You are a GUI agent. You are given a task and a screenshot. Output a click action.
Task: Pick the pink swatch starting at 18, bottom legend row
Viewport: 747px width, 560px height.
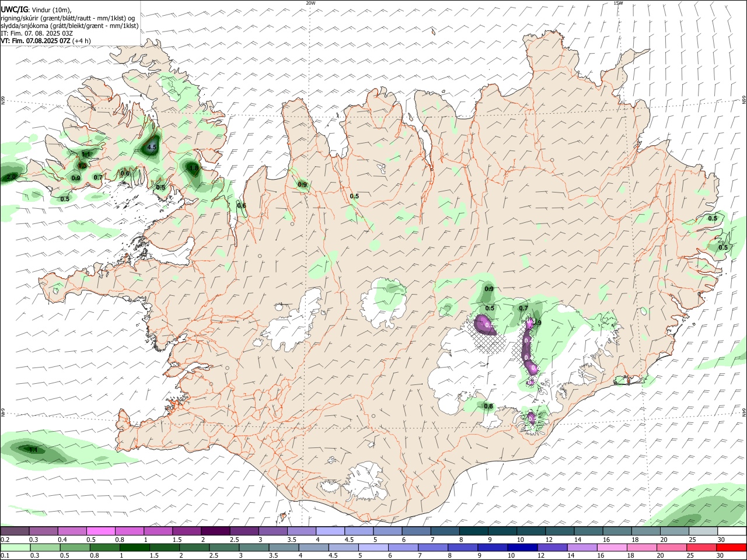(642, 547)
